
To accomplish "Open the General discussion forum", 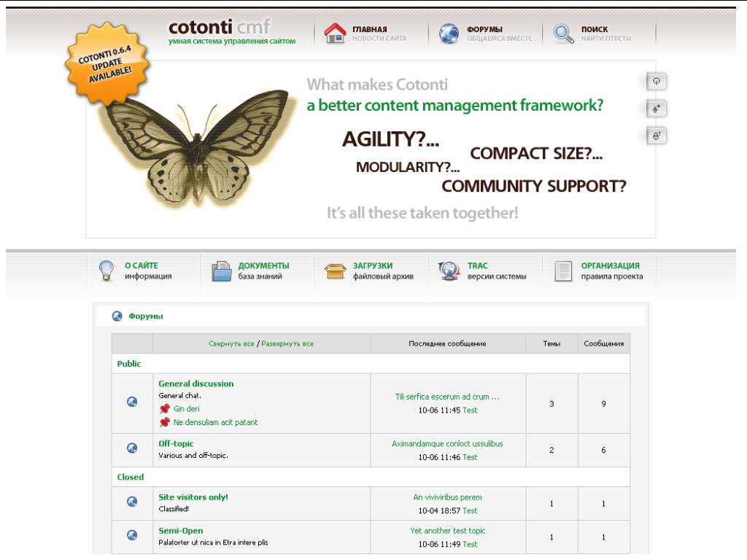I will pyautogui.click(x=196, y=384).
